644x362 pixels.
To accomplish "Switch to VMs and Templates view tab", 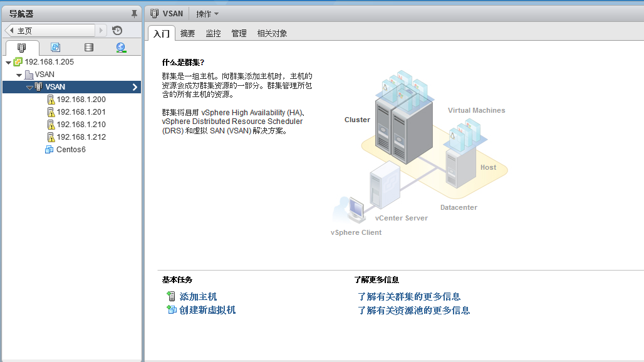I will [56, 47].
